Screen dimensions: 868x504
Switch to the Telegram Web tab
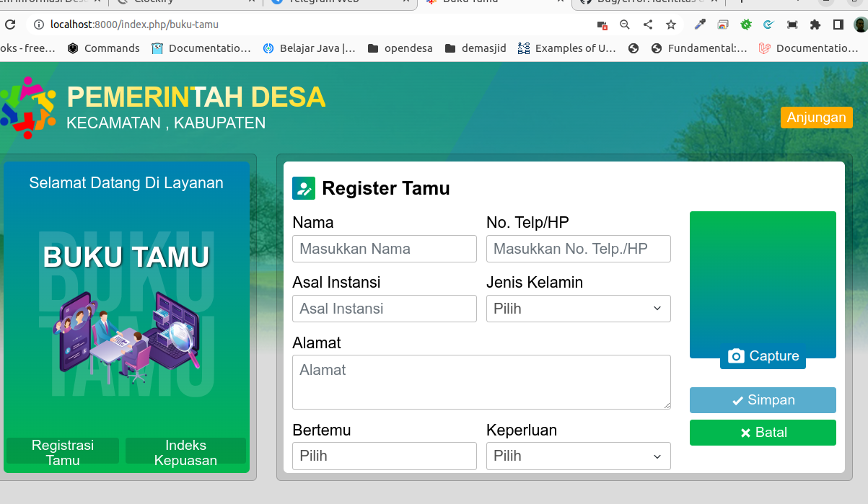pyautogui.click(x=339, y=4)
